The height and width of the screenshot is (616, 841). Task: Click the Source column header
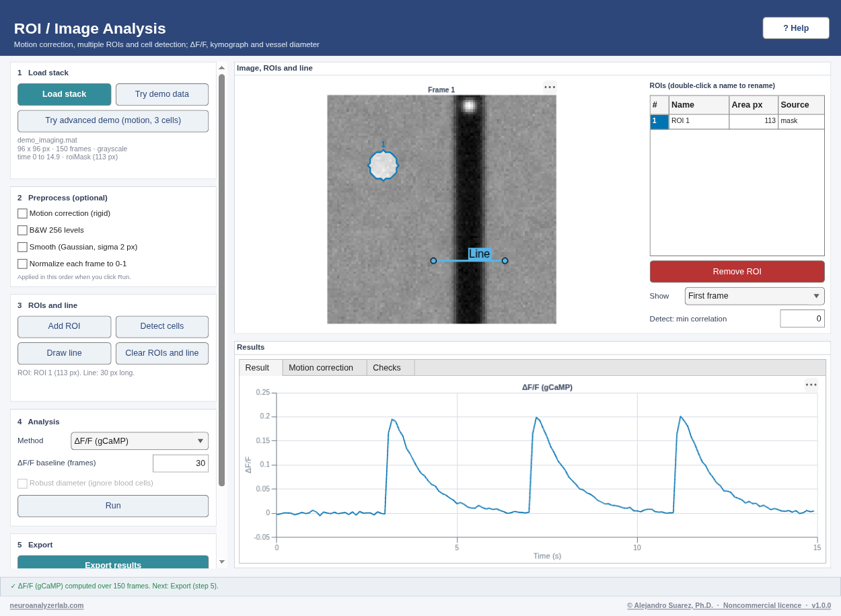click(801, 105)
